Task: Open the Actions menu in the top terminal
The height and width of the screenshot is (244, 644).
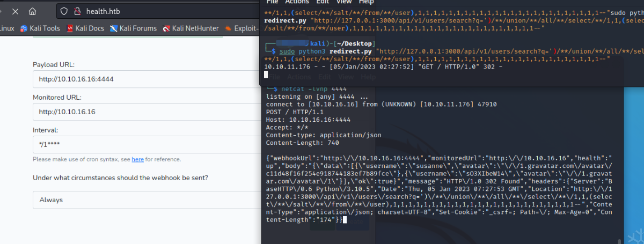Action: click(x=298, y=2)
